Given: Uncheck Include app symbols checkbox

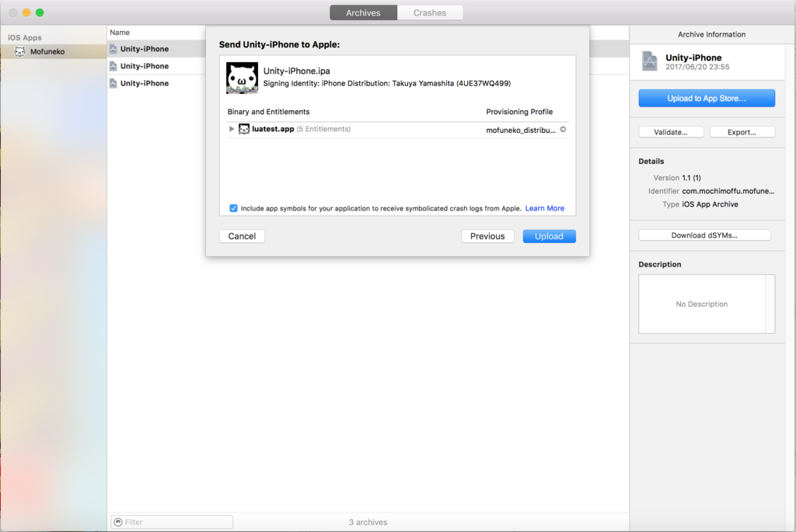Looking at the screenshot, I should click(x=233, y=208).
